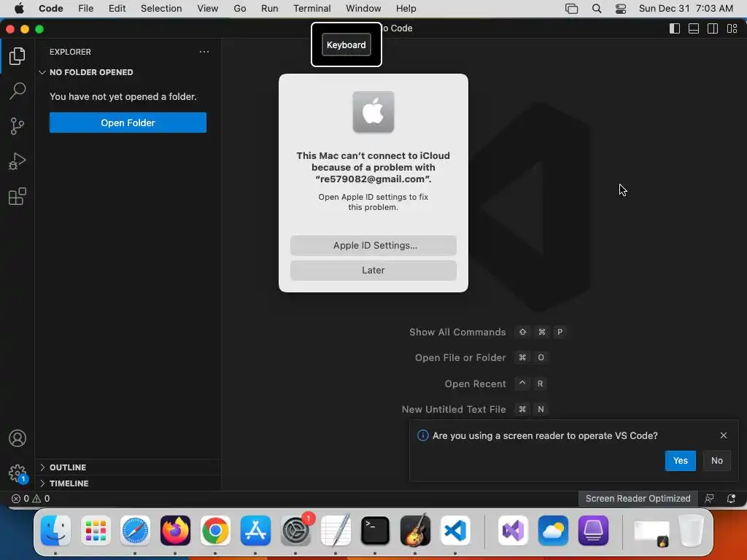Screen dimensions: 747x560
Task: Open TextEdit from the Dock
Action: 336,531
